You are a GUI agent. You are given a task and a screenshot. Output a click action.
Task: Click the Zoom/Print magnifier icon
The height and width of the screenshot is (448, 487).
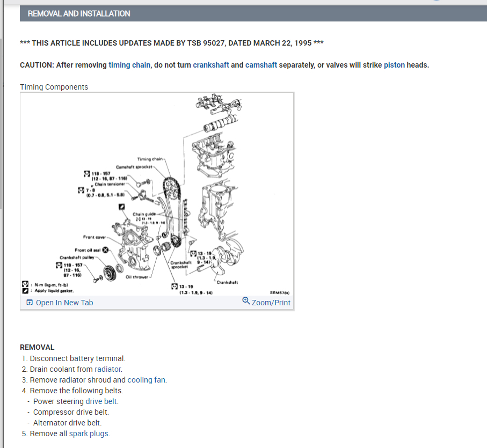pos(246,300)
